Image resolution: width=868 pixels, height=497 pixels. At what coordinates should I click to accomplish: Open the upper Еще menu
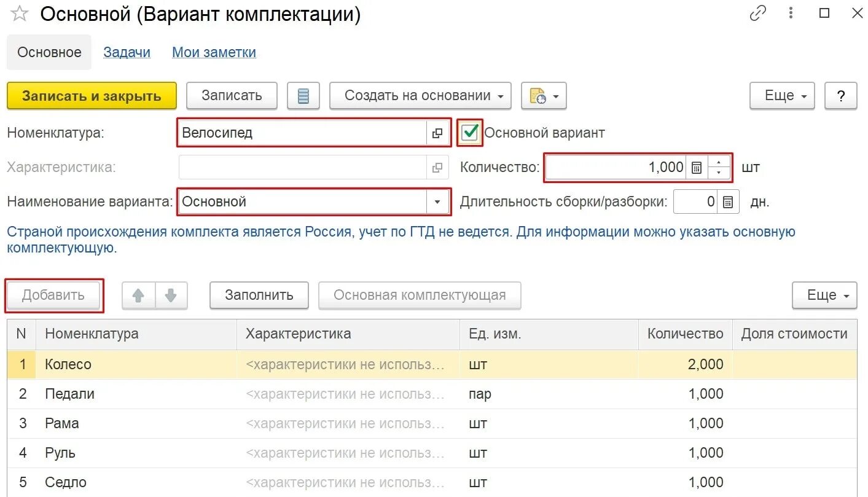pyautogui.click(x=782, y=96)
